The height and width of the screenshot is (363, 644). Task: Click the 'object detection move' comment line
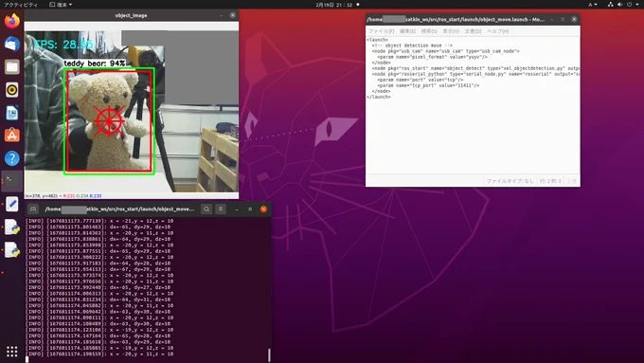[412, 45]
